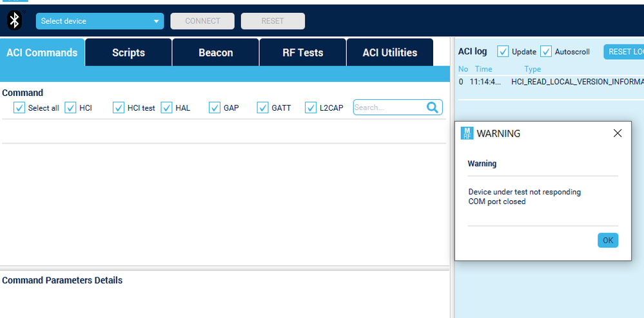Click the No column header in ACI log

[x=463, y=69]
